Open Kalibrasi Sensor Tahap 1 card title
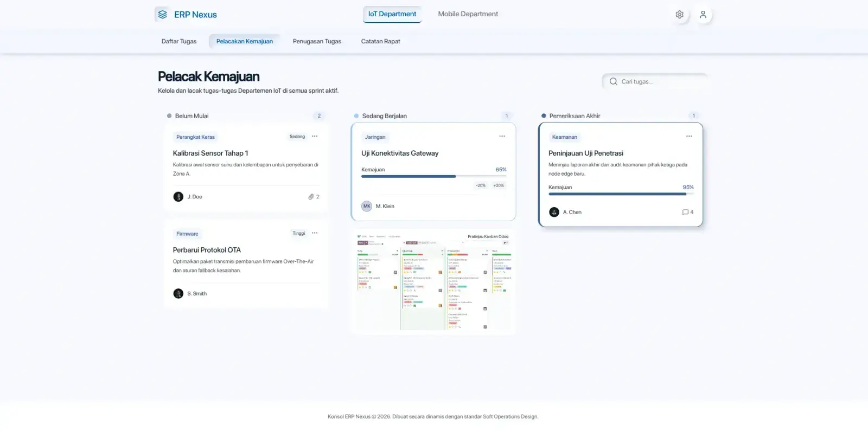 210,153
